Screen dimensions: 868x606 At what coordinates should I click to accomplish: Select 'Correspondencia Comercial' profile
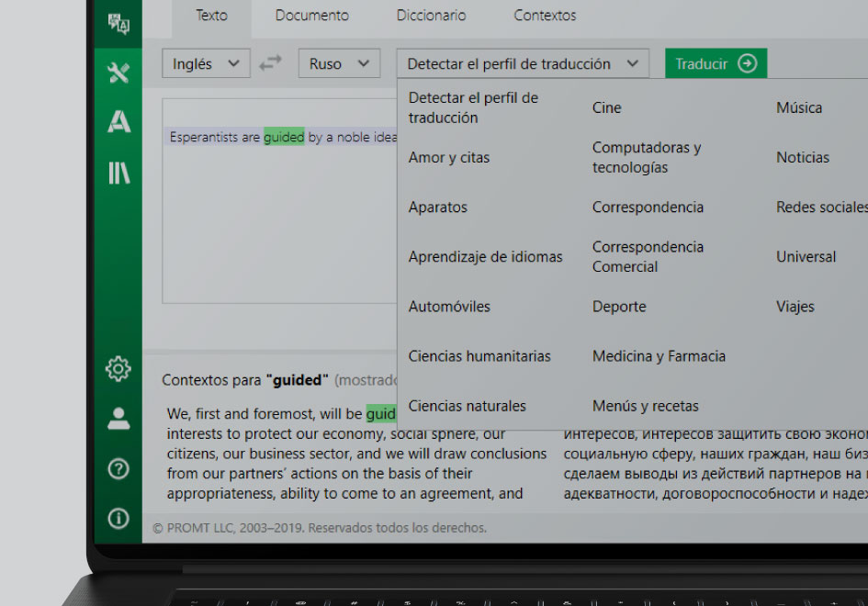click(x=648, y=257)
